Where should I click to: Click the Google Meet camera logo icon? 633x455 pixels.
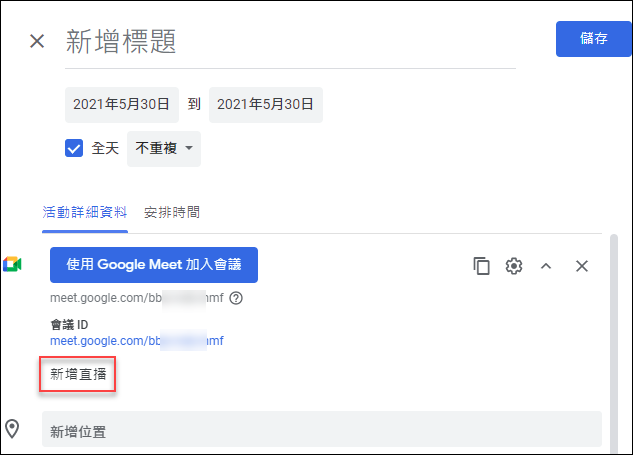tap(12, 264)
